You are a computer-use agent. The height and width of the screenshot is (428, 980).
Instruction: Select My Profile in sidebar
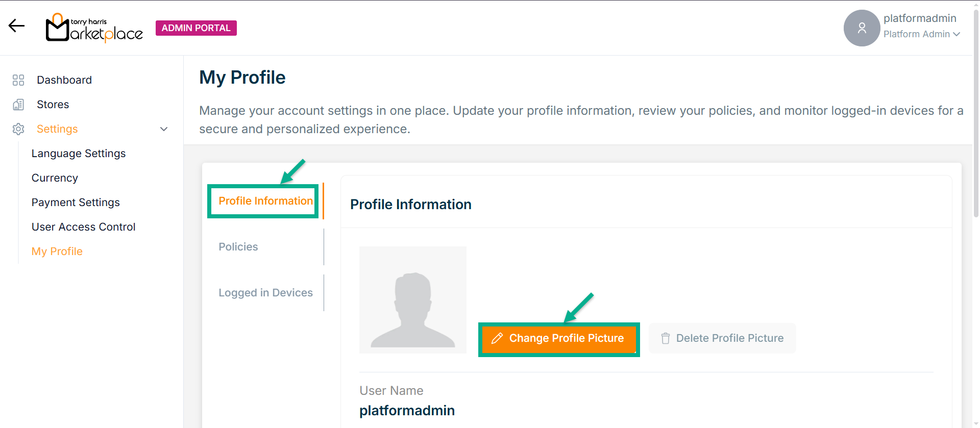click(57, 251)
